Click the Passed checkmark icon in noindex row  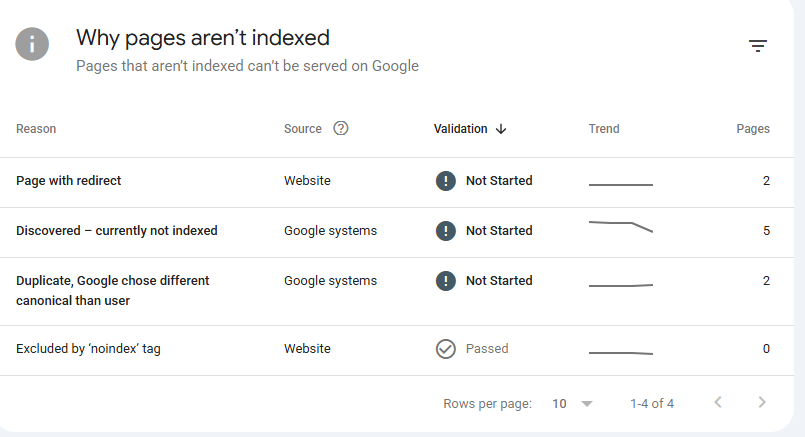pos(446,349)
